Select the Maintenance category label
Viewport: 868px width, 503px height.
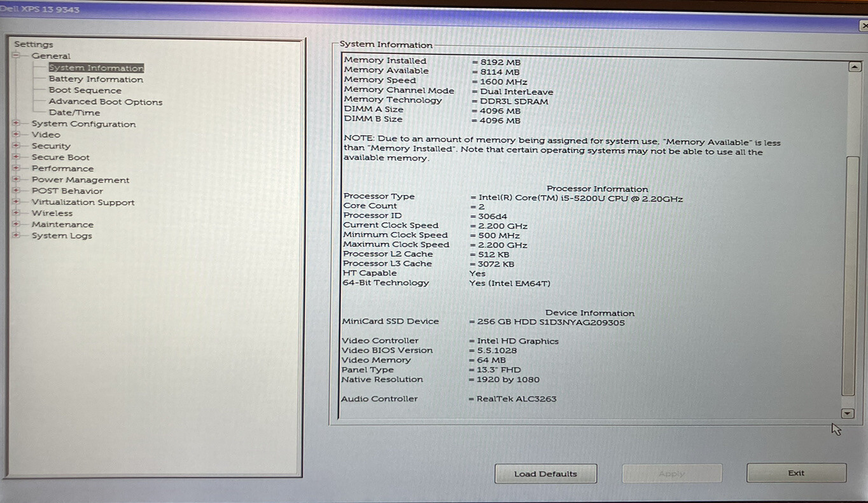[x=62, y=224]
